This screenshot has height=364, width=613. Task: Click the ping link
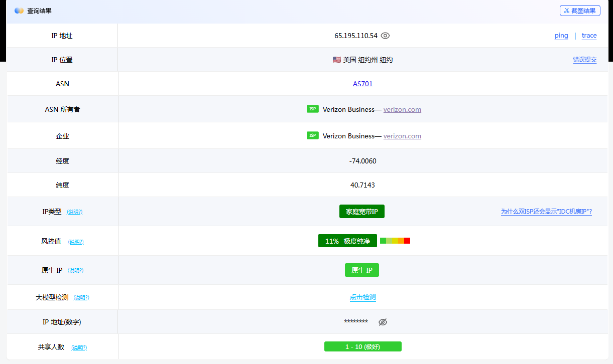[x=561, y=36]
